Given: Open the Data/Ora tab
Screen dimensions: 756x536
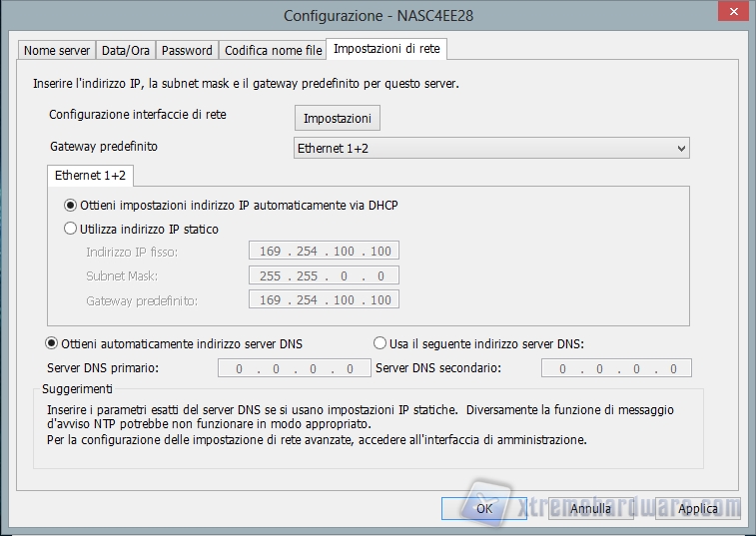Looking at the screenshot, I should point(126,50).
